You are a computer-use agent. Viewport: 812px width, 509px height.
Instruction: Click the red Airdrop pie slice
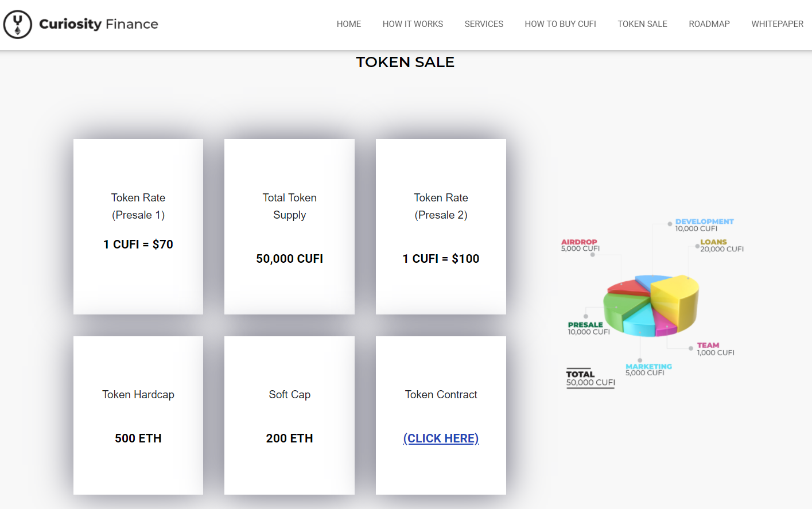(x=628, y=286)
